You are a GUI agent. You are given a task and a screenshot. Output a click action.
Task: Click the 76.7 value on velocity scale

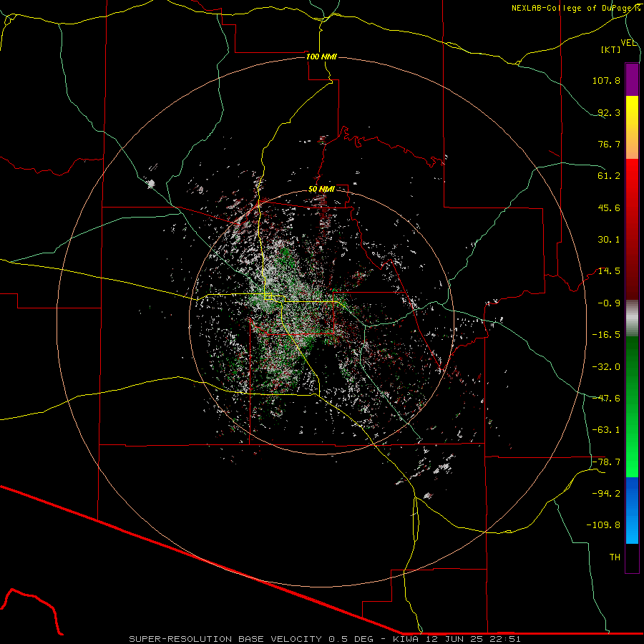coord(609,144)
